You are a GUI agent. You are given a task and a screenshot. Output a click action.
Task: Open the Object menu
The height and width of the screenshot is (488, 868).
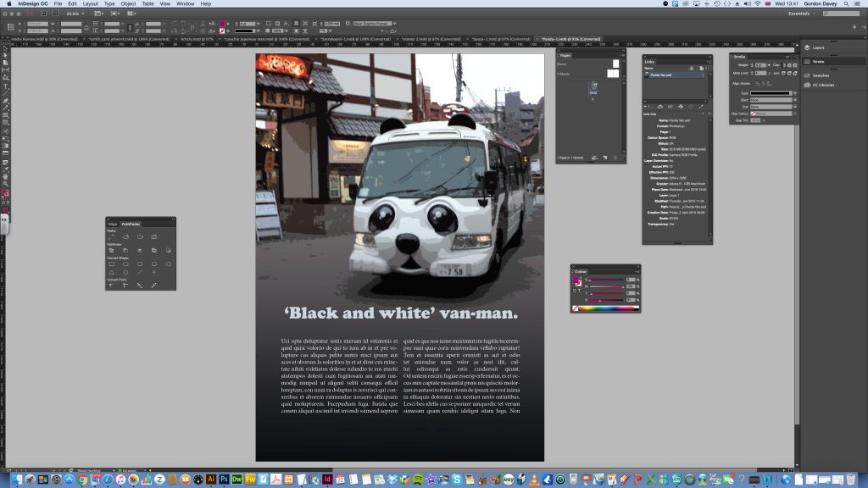[128, 3]
